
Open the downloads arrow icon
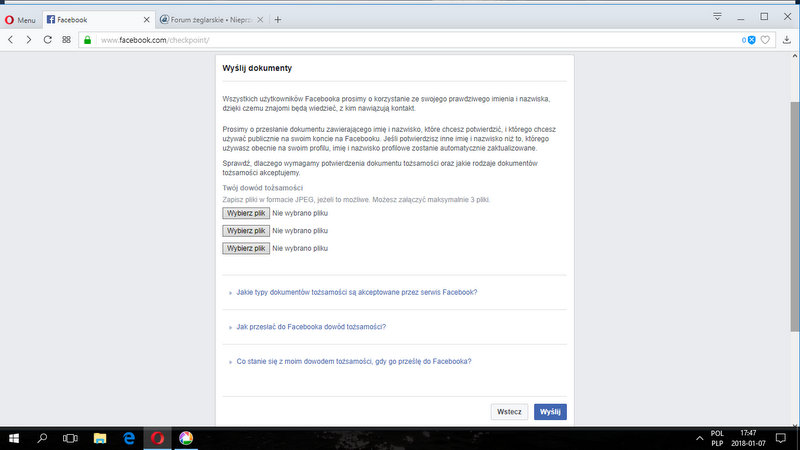[x=787, y=40]
